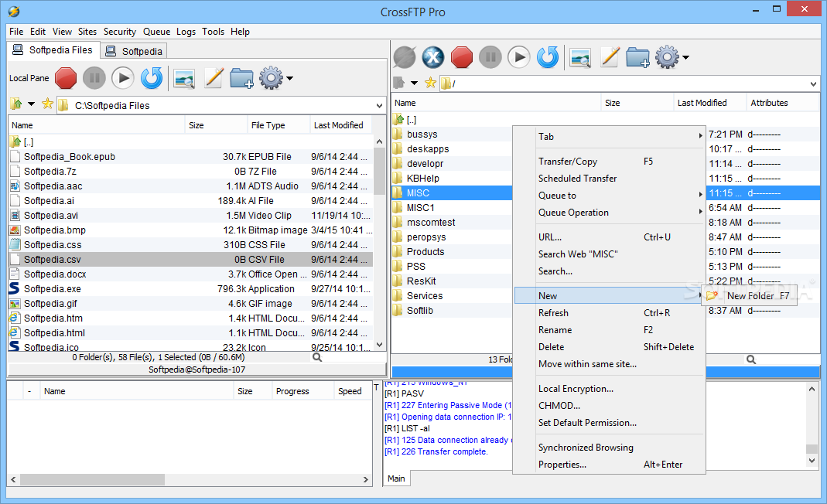Sort remote list by Attributes column
827x504 pixels.
click(783, 103)
